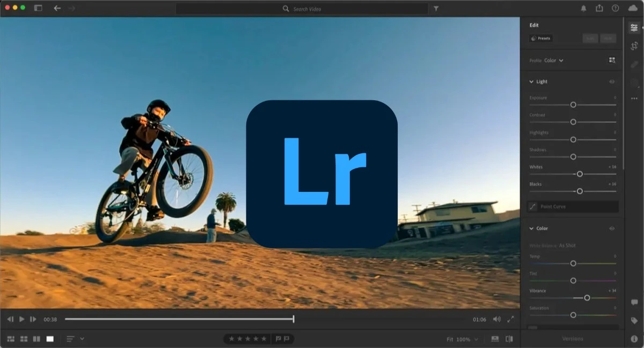Toggle visibility of the Color panel
This screenshot has height=348, width=644.
612,228
